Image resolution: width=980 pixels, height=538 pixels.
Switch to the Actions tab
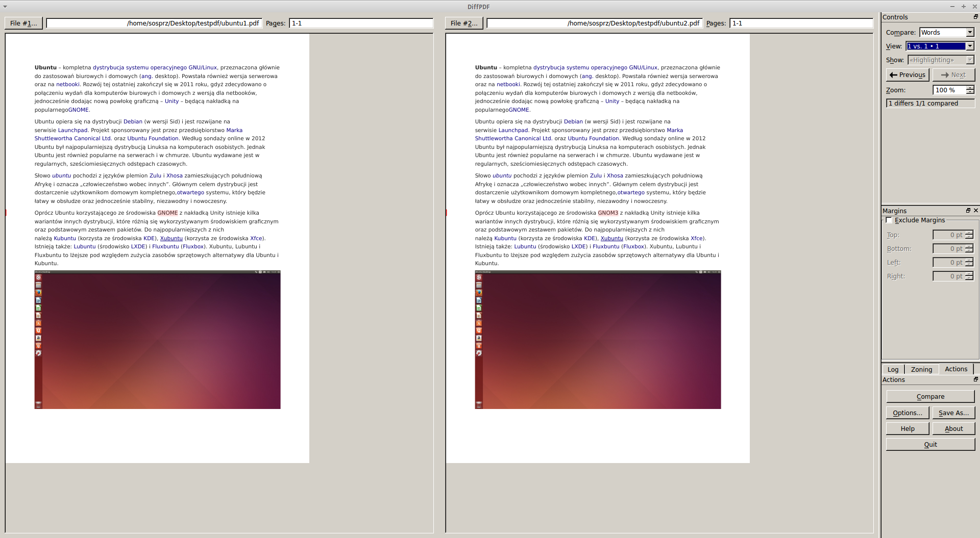pyautogui.click(x=956, y=369)
